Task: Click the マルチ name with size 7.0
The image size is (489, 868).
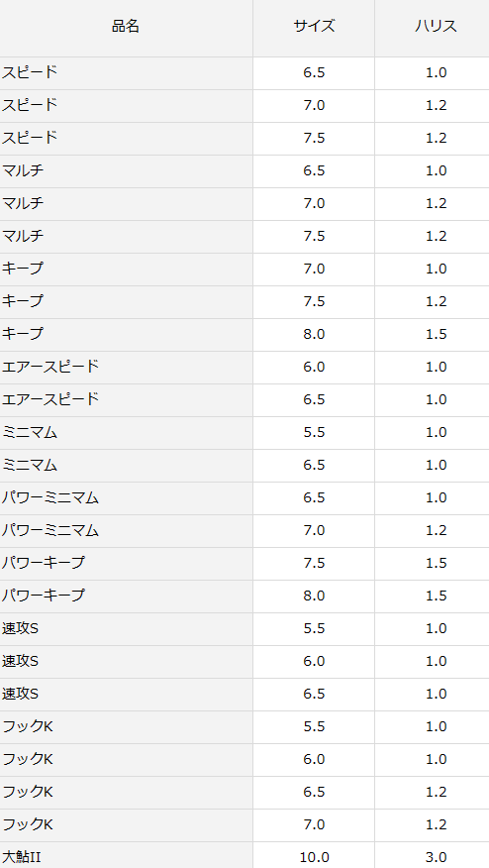Action: (23, 203)
